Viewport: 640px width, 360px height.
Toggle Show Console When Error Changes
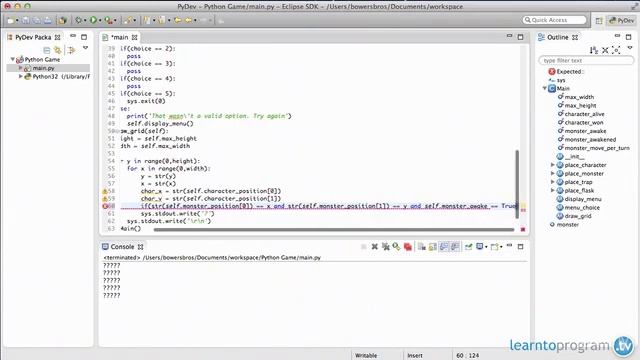pyautogui.click(x=455, y=247)
